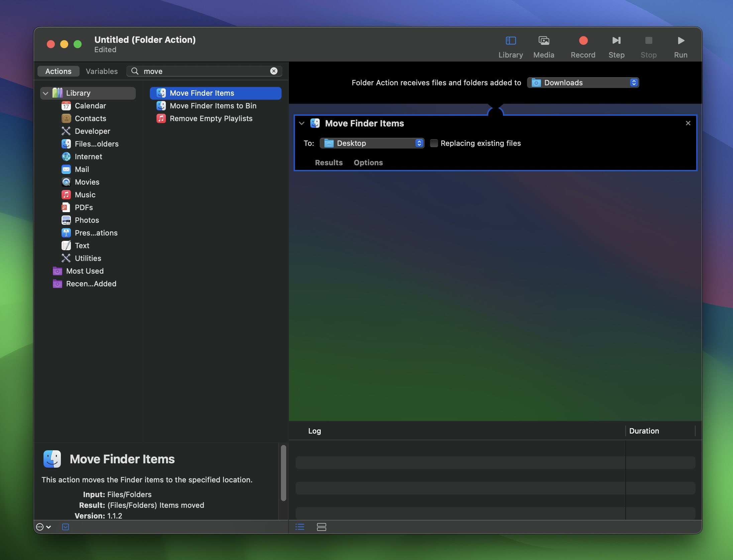Click Actions panel button

coord(58,71)
